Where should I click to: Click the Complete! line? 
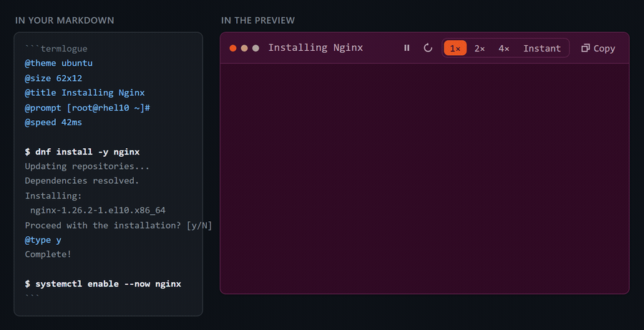pos(48,254)
